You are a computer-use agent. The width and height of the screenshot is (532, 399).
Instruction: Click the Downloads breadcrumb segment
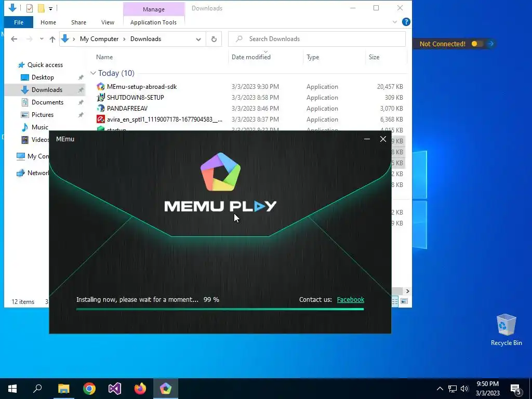click(145, 39)
